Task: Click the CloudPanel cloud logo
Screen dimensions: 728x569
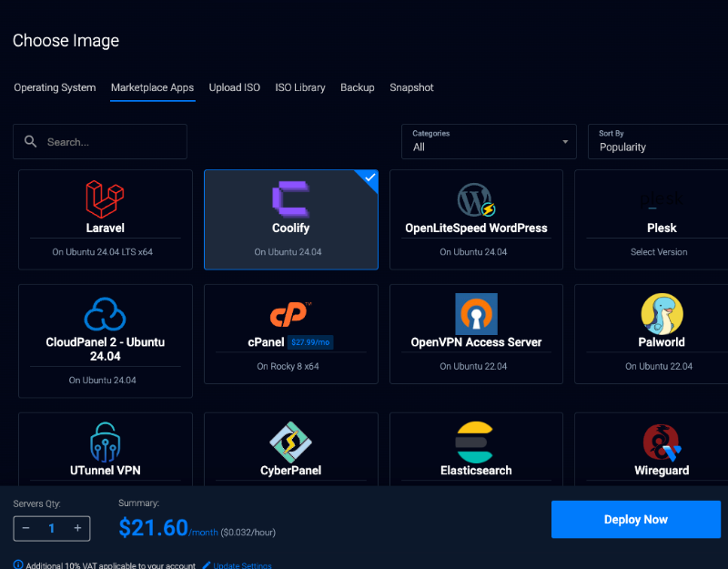Action: click(105, 314)
